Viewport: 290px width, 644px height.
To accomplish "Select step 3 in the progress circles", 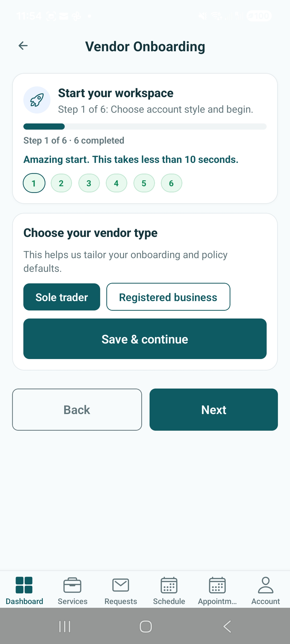I will (89, 183).
